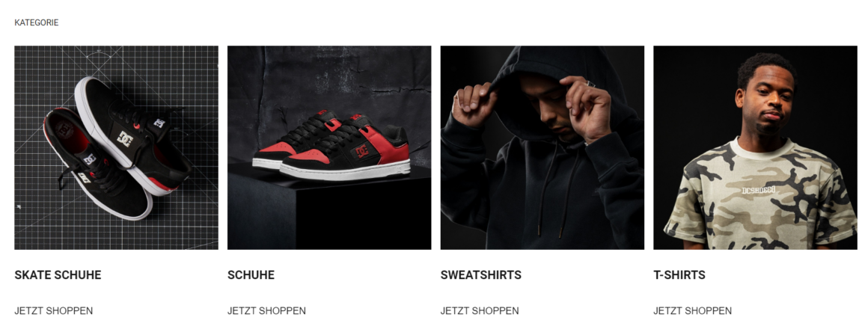This screenshot has height=335, width=868.
Task: Choose JETZT SHOPPEN under Sweatshirts
Action: (x=480, y=310)
